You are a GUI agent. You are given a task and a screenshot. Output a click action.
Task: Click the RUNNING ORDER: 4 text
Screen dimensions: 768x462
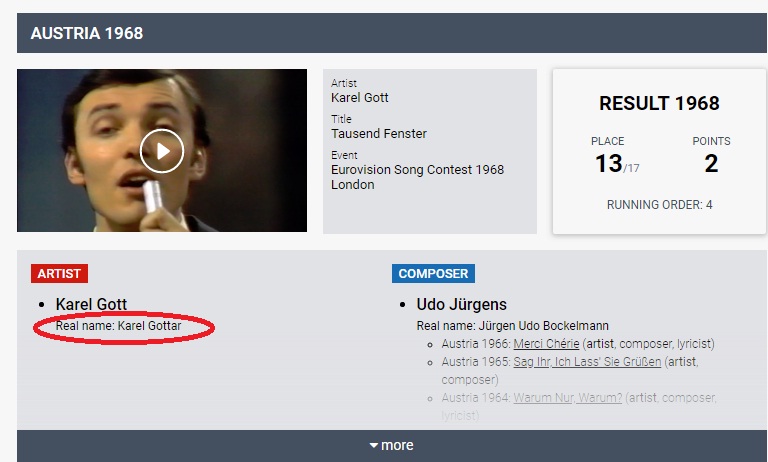(x=659, y=205)
